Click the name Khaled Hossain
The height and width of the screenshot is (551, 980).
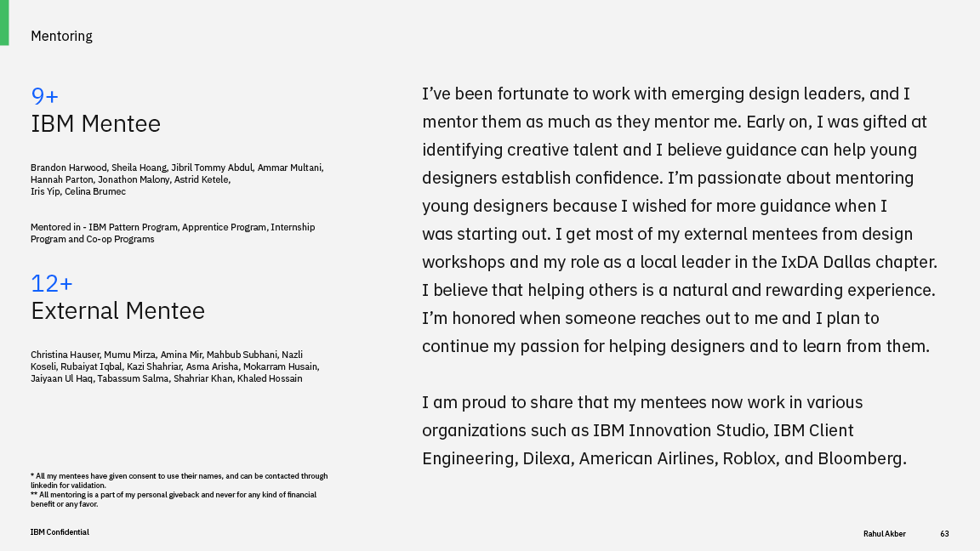click(x=270, y=378)
